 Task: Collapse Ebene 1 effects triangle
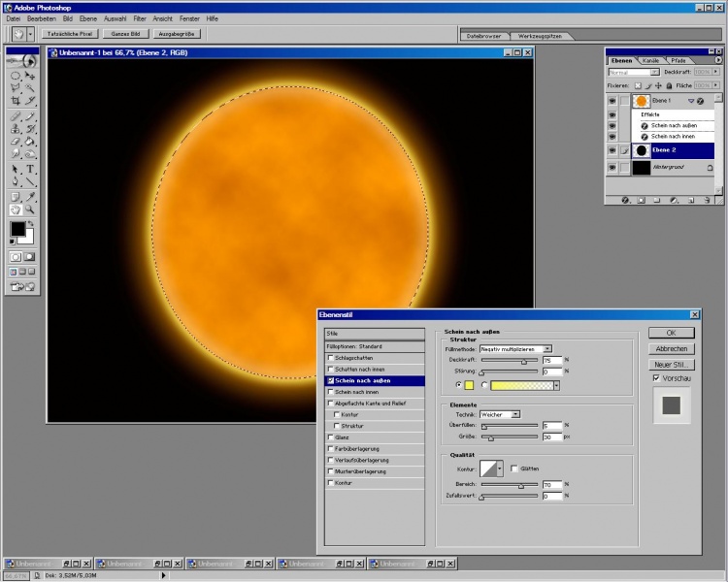coord(691,101)
